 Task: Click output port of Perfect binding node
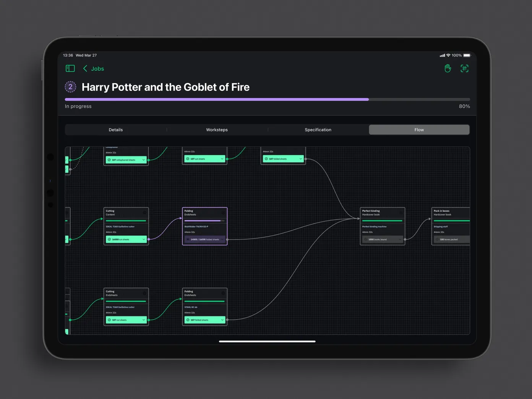pyautogui.click(x=405, y=239)
